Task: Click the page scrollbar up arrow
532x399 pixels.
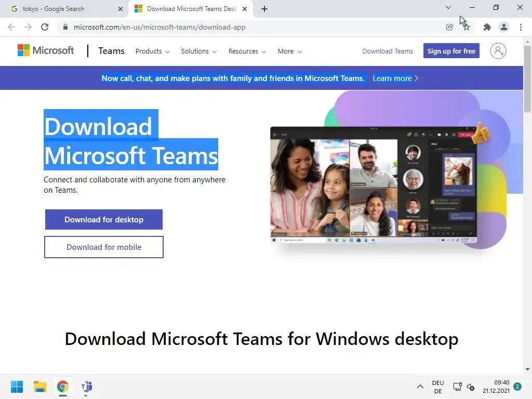Action: pos(527,42)
